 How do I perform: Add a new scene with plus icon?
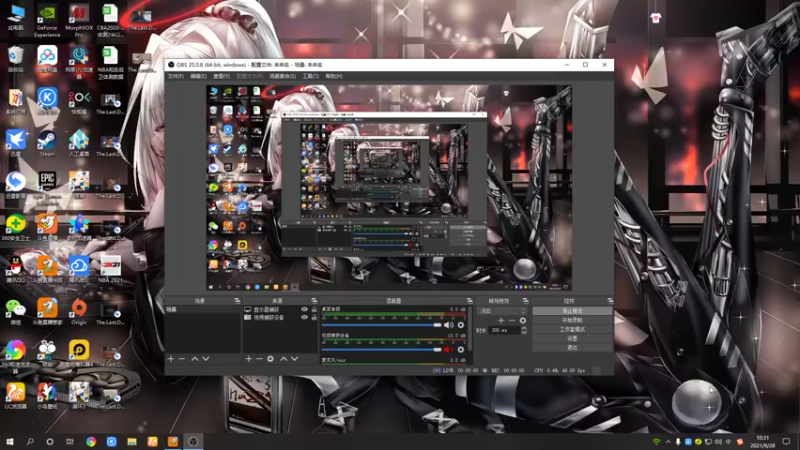pyautogui.click(x=171, y=359)
